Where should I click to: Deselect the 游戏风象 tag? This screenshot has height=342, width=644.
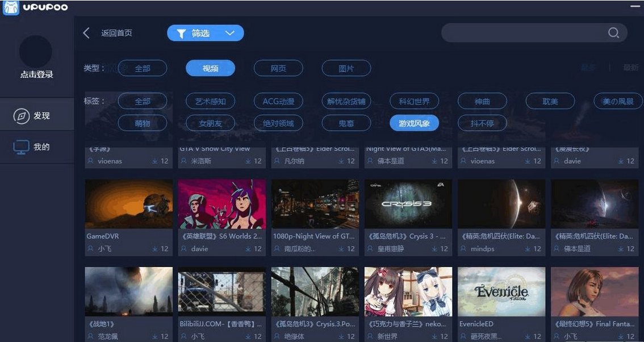coord(415,123)
